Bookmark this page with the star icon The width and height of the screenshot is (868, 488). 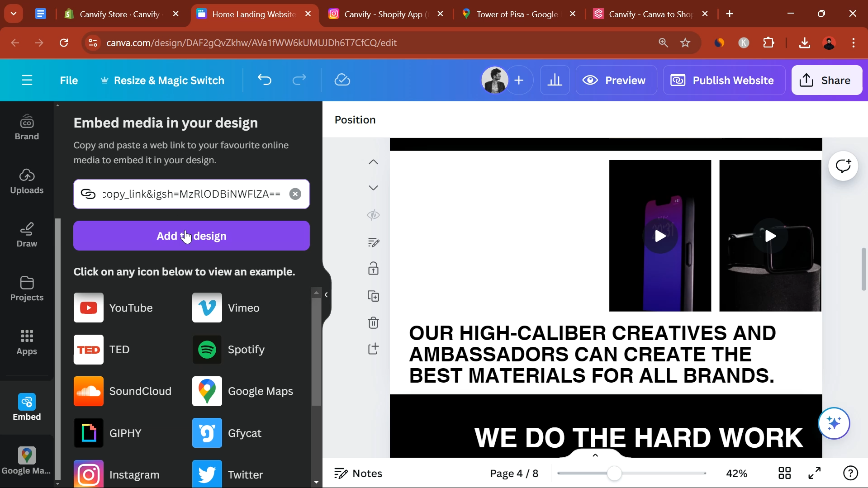tap(685, 43)
